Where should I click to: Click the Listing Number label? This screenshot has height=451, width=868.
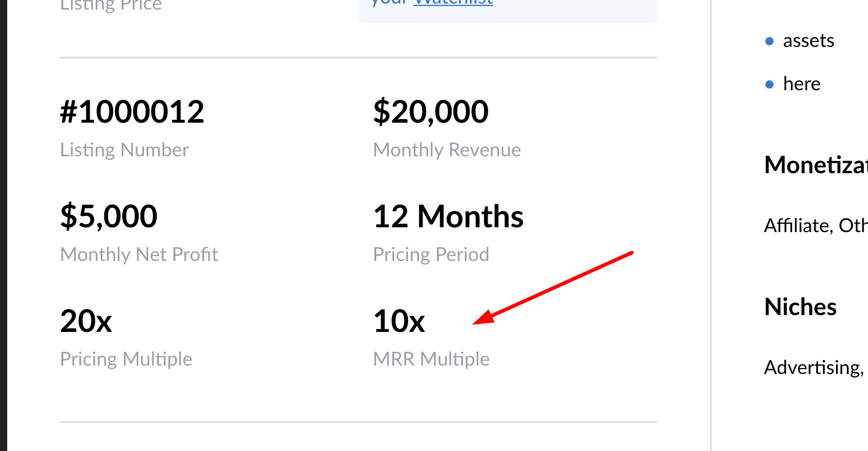click(x=125, y=150)
